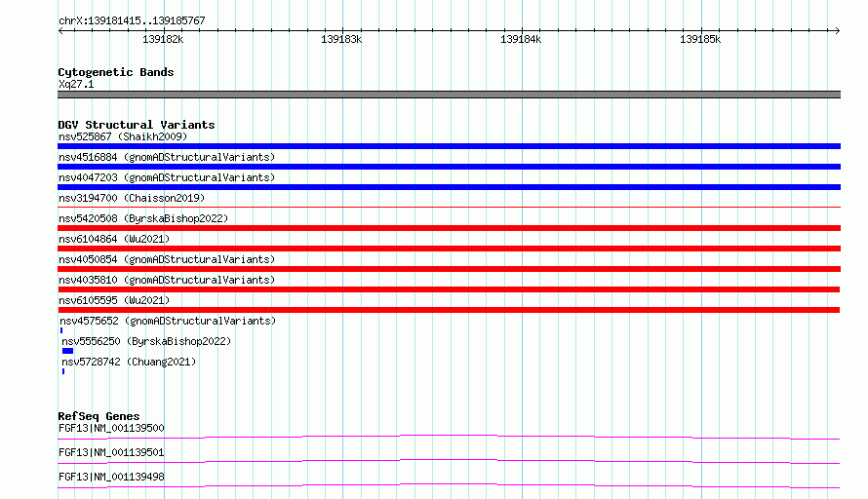Open nsv3194700 (Chaisson2019) label

tap(132, 198)
